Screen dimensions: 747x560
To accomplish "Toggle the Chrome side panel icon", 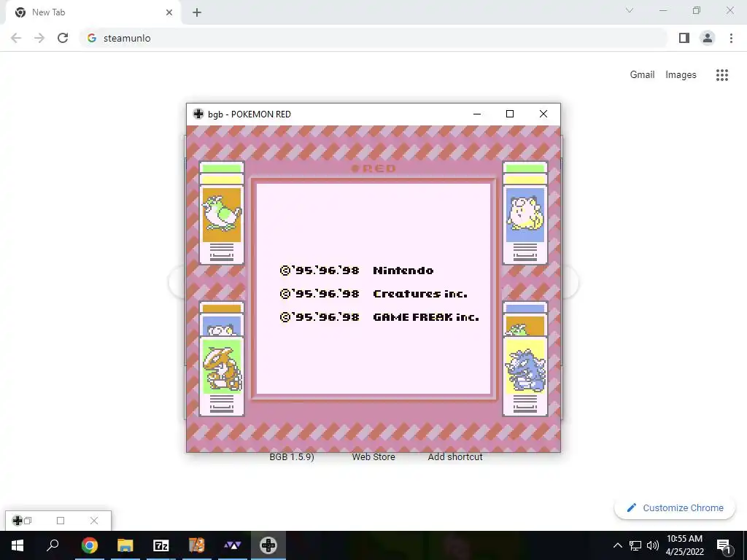I will pyautogui.click(x=684, y=38).
